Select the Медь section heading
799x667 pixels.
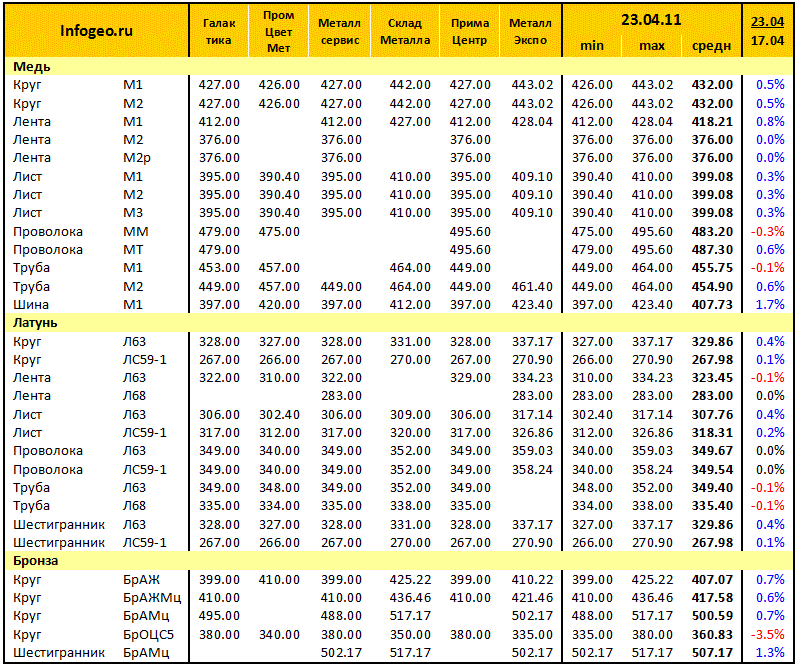tap(32, 67)
